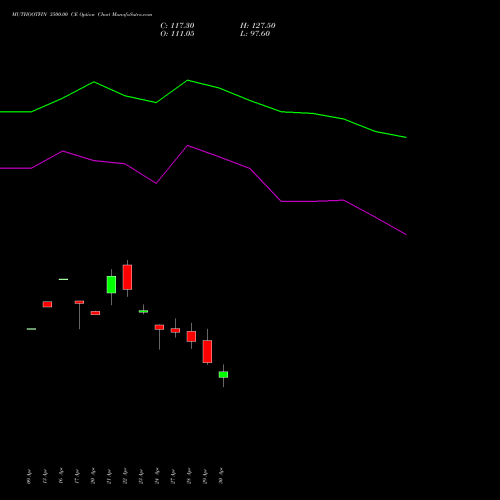Click the open price value O: 111.05
The height and width of the screenshot is (500, 500).
(177, 34)
